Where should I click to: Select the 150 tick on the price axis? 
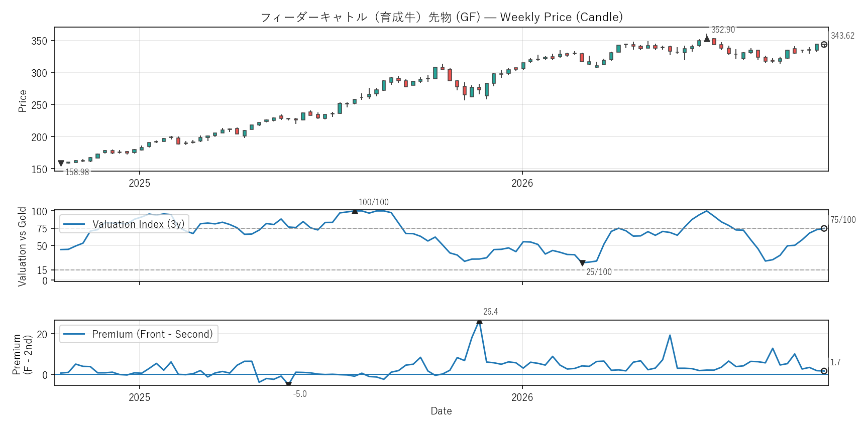tap(39, 170)
